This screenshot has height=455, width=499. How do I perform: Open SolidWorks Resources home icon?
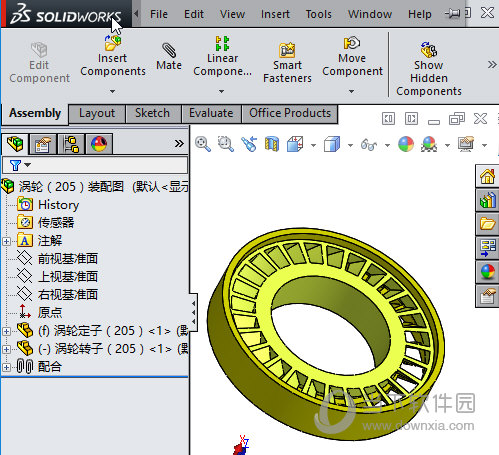click(487, 176)
